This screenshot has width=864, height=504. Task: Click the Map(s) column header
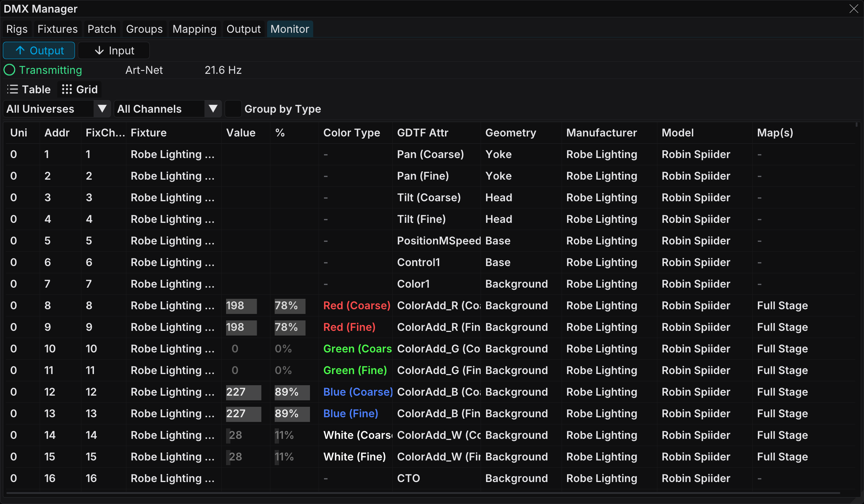coord(775,133)
